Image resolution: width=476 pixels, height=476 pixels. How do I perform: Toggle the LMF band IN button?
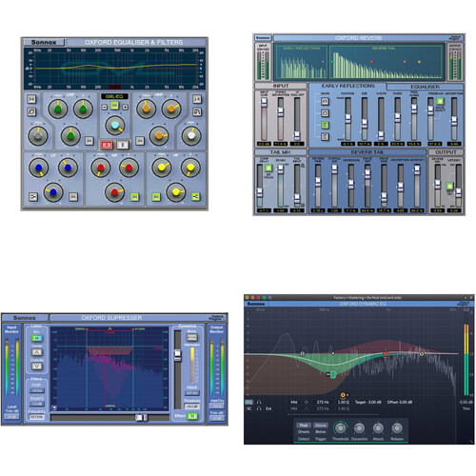(89, 141)
